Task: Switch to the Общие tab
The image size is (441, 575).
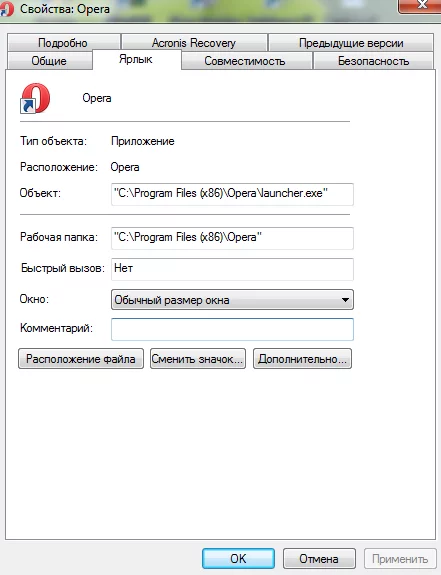Action: (x=49, y=61)
